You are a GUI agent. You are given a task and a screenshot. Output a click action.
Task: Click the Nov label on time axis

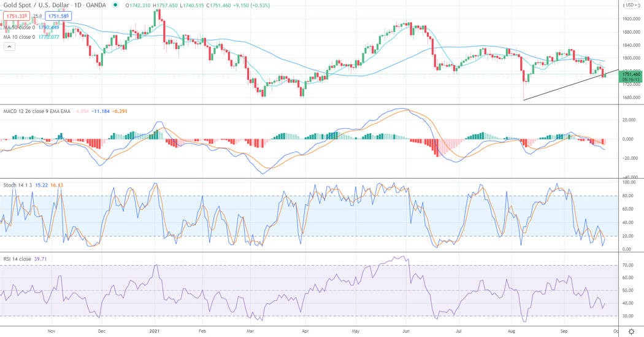pos(52,331)
